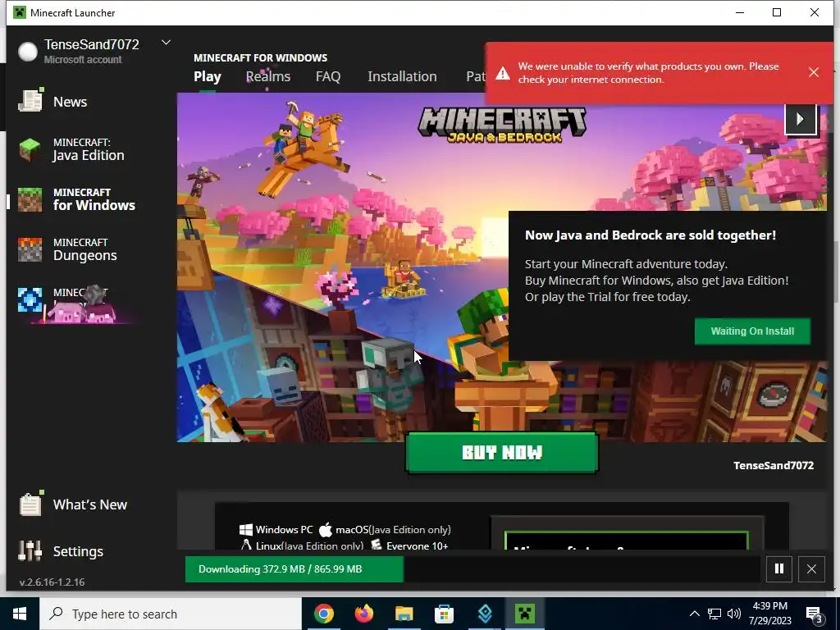Screen dimensions: 840x630
Task: Open the volume control tray icon
Action: click(734, 614)
